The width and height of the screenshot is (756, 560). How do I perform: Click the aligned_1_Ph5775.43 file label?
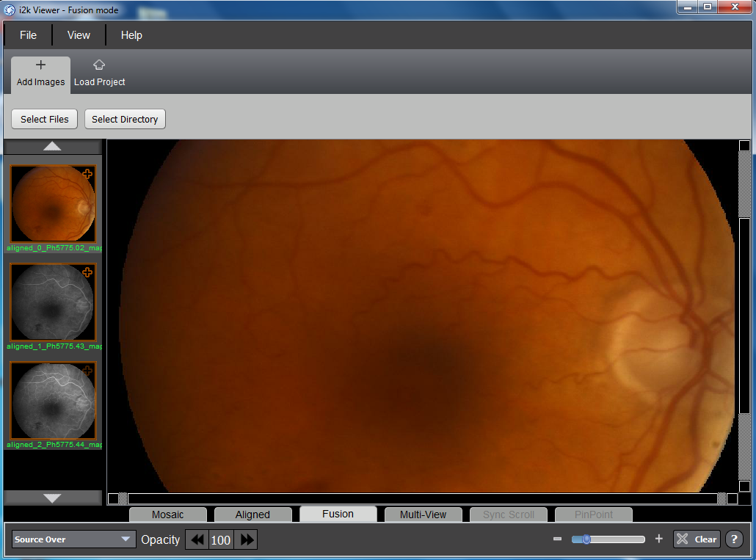pyautogui.click(x=54, y=346)
